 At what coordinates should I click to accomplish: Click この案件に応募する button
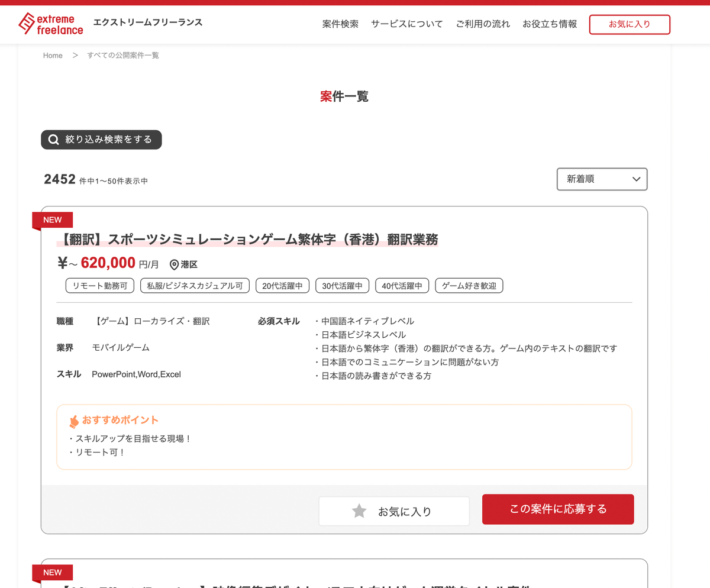558,509
